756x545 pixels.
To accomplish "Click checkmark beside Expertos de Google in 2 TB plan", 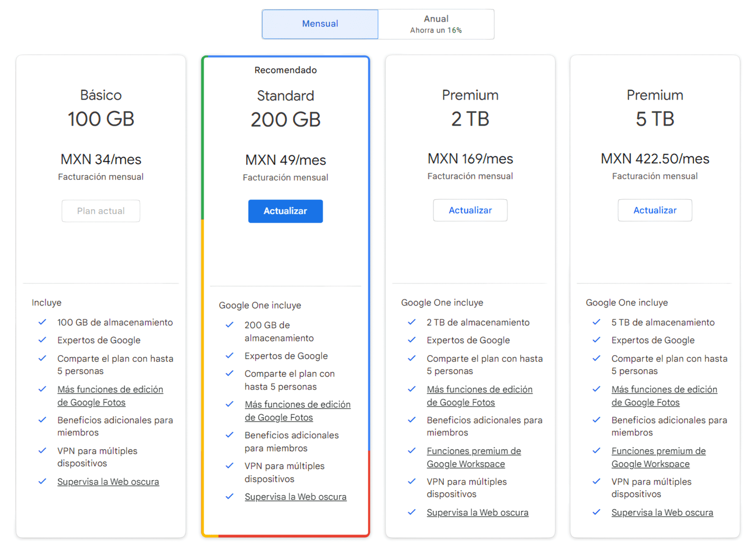I will tap(412, 340).
